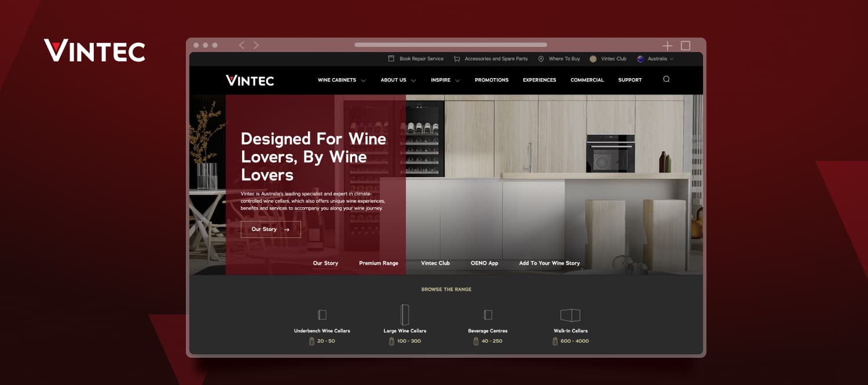Viewport: 868px width, 385px height.
Task: Click the Vintec Club coin icon
Action: 592,58
